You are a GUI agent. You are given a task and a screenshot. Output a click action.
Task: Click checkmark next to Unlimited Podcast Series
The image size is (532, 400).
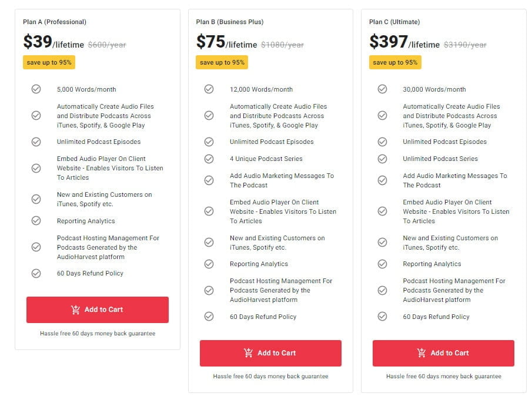pyautogui.click(x=382, y=159)
